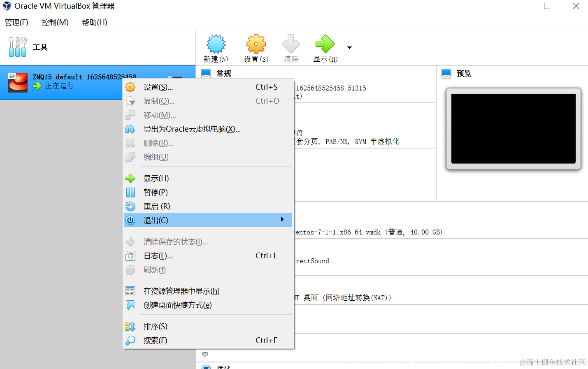Click the power icon beside 退出(C)

pos(130,220)
